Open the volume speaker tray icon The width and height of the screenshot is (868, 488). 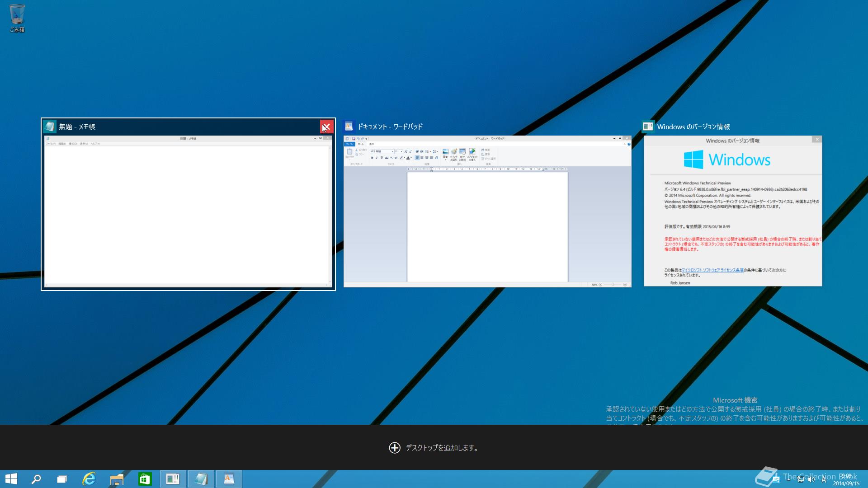click(812, 479)
